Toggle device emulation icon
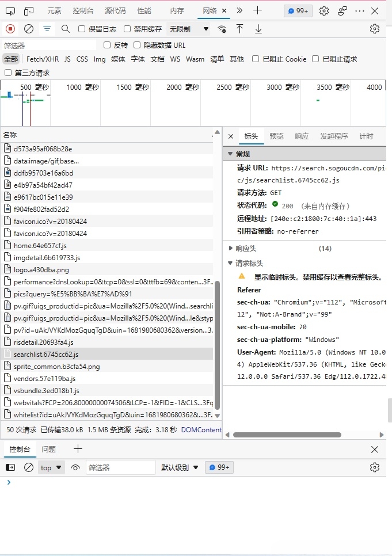Screen dimensions: 392x556 [x=29, y=11]
